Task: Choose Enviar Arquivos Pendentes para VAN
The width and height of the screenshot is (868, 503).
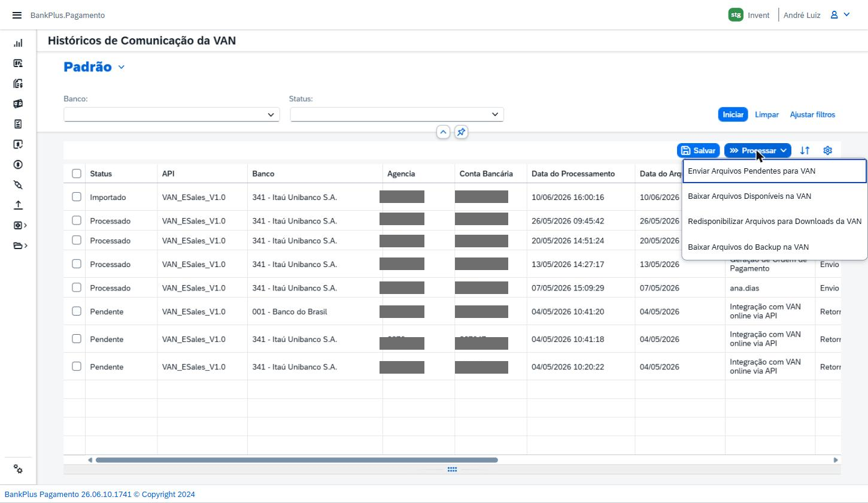Action: (x=775, y=171)
